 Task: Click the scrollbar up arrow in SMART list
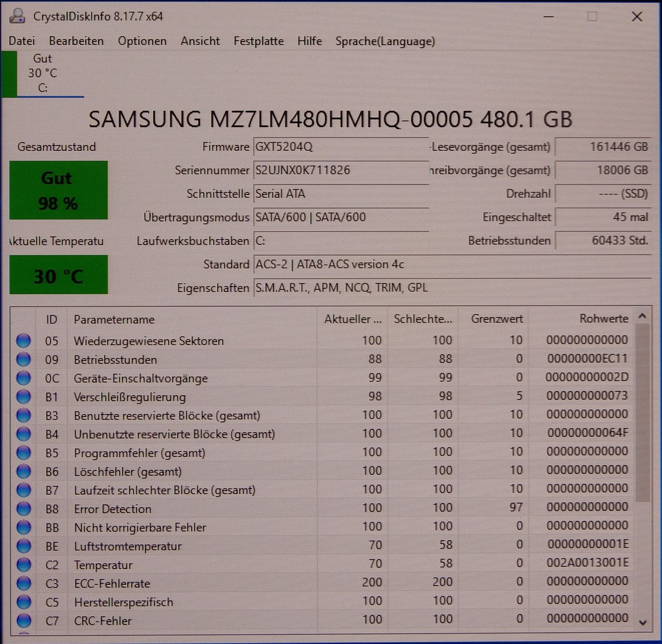[x=642, y=316]
